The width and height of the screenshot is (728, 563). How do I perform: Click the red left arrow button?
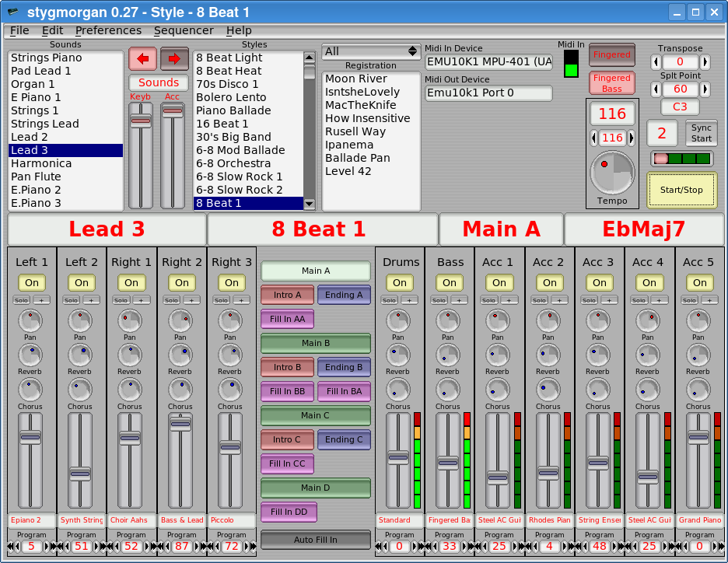click(142, 58)
